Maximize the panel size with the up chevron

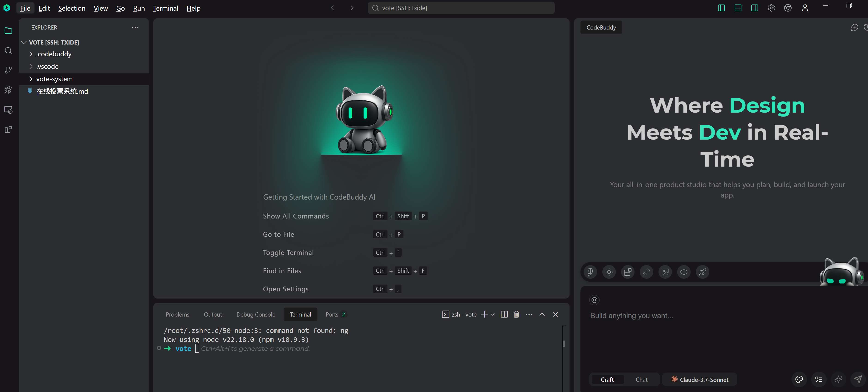pos(542,314)
